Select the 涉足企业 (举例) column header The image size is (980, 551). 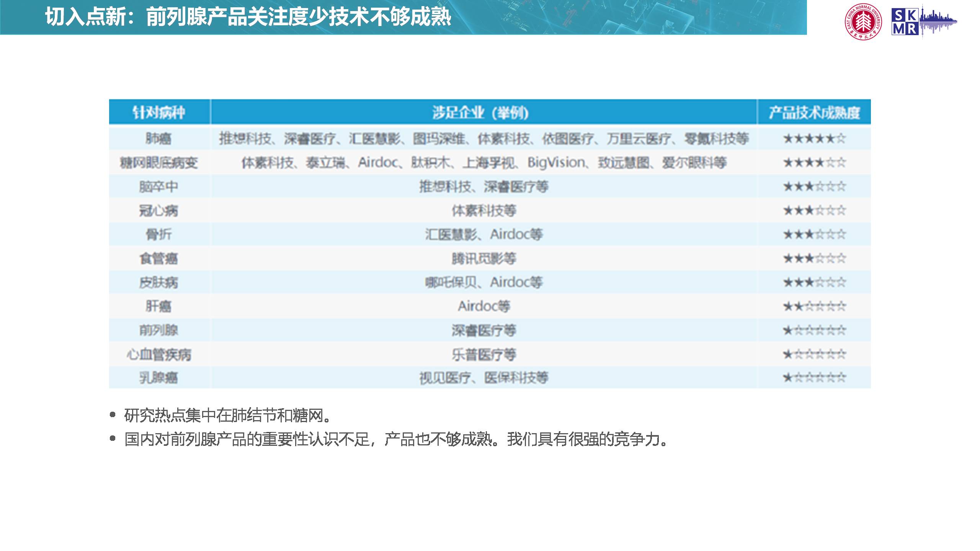click(x=483, y=112)
